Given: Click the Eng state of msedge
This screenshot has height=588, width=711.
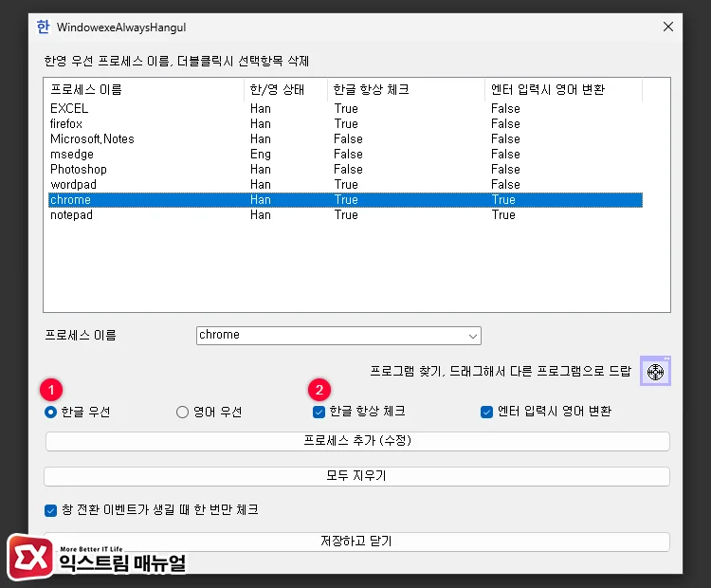Looking at the screenshot, I should (x=261, y=155).
